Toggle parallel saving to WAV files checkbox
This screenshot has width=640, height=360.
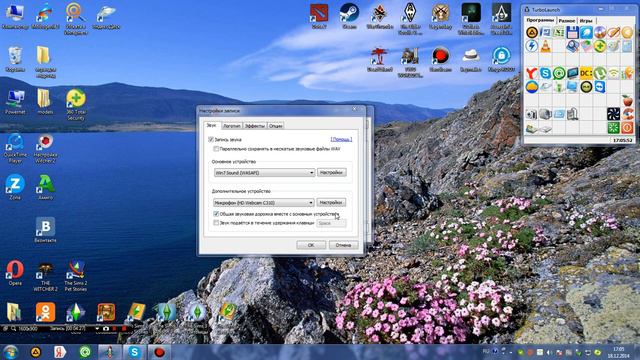click(x=216, y=149)
